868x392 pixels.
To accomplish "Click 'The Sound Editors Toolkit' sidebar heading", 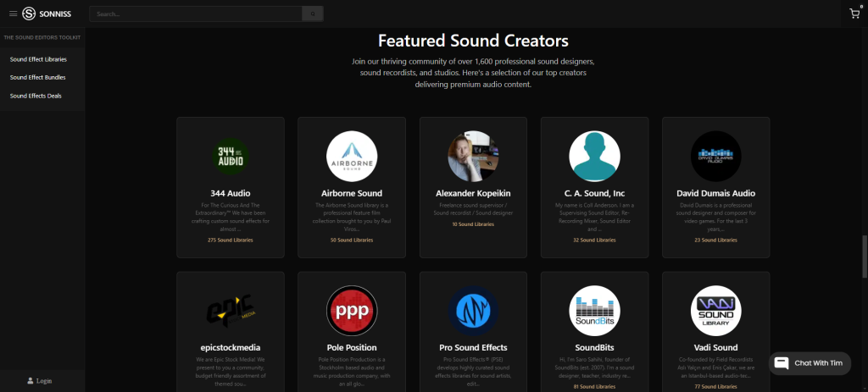I will coord(42,37).
